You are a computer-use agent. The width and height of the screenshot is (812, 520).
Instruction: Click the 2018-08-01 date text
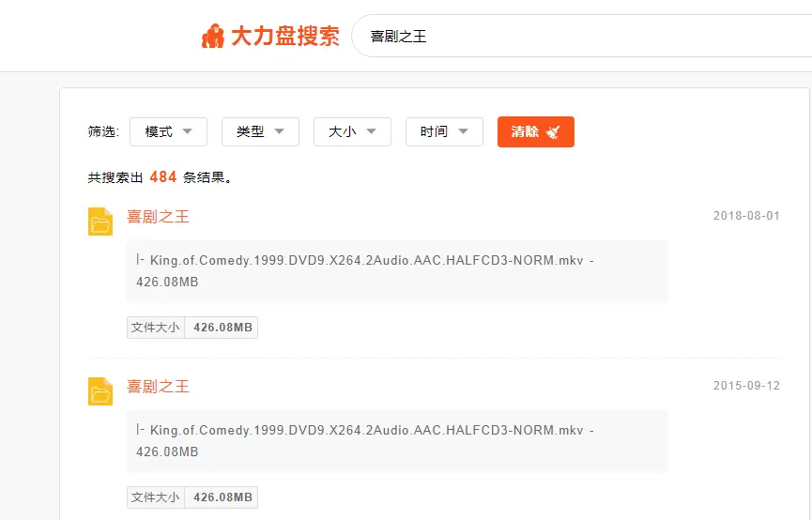click(x=746, y=216)
